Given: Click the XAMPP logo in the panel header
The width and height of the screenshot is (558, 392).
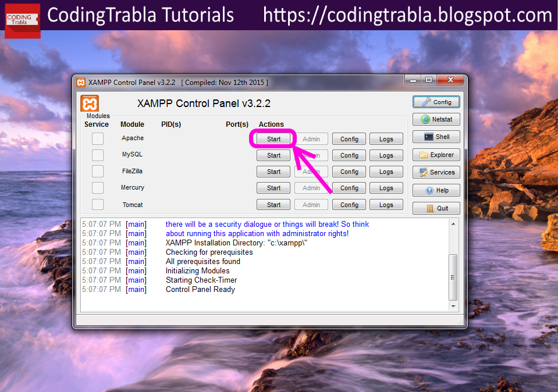Looking at the screenshot, I should pyautogui.click(x=90, y=104).
